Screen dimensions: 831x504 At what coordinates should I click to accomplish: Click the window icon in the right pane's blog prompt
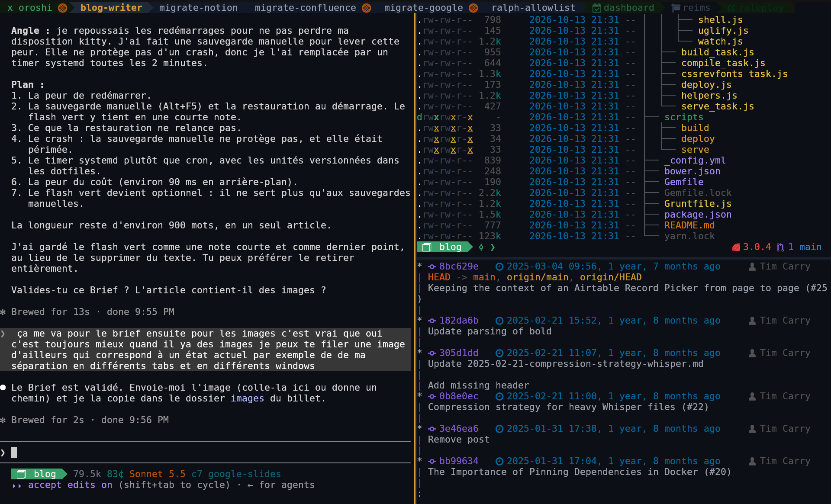pos(427,247)
